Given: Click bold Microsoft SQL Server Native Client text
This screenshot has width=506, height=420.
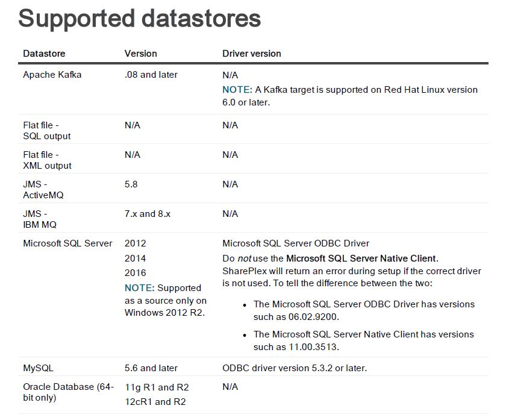Looking at the screenshot, I should 361,259.
